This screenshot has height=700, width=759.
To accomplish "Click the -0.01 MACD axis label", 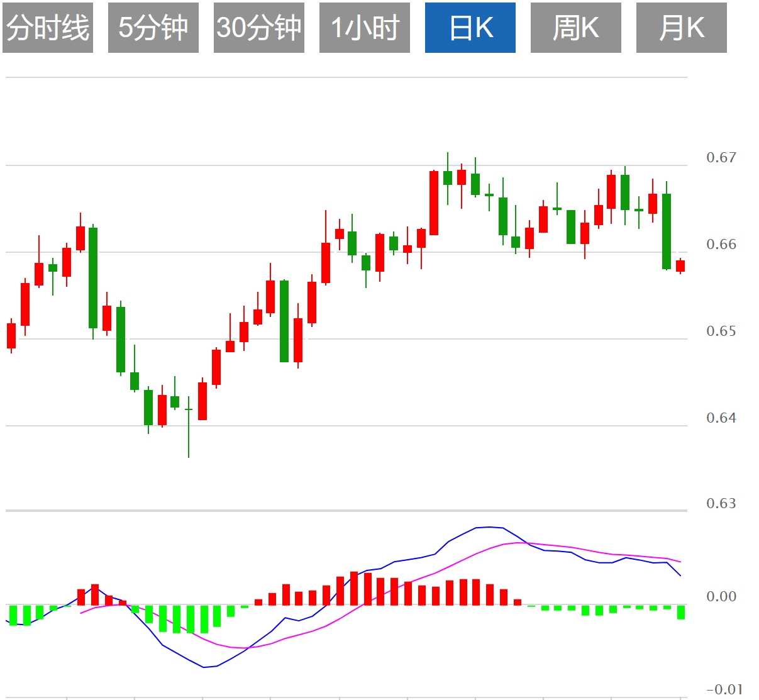I will coord(724,689).
